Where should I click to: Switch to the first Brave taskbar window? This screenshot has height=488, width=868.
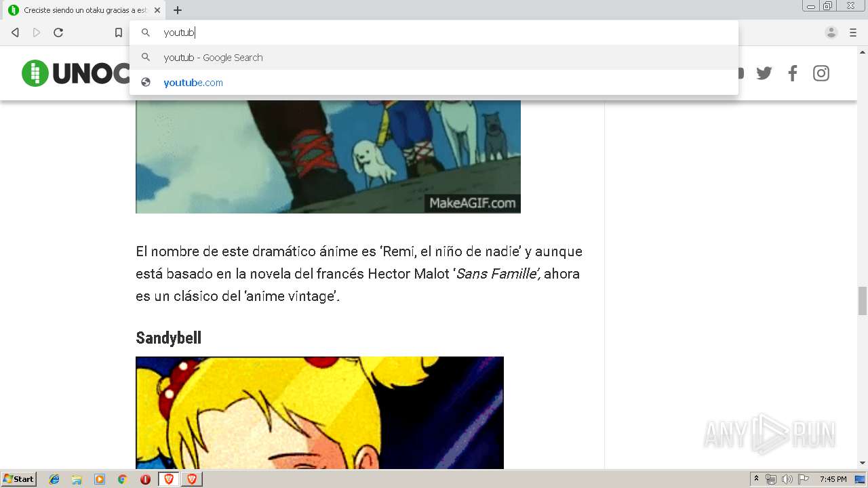pos(169,479)
